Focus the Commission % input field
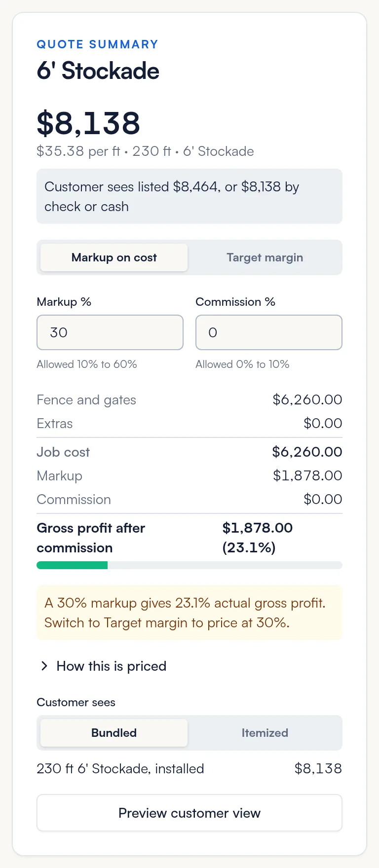Screen dimensions: 379x868 269,332
